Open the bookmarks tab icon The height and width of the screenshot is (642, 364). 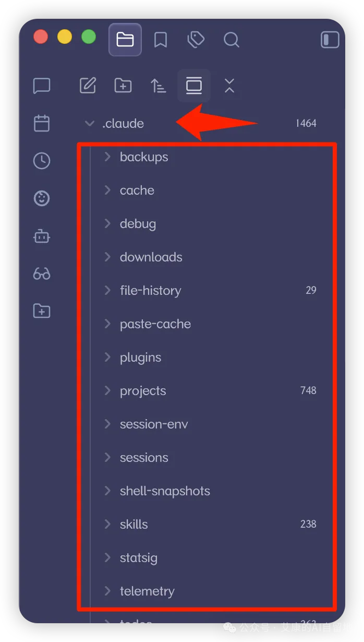(x=161, y=40)
